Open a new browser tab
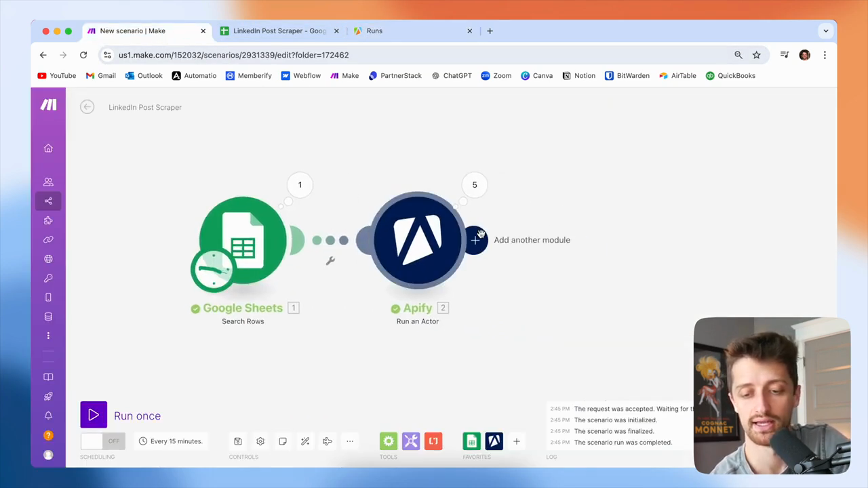868x488 pixels. point(490,30)
